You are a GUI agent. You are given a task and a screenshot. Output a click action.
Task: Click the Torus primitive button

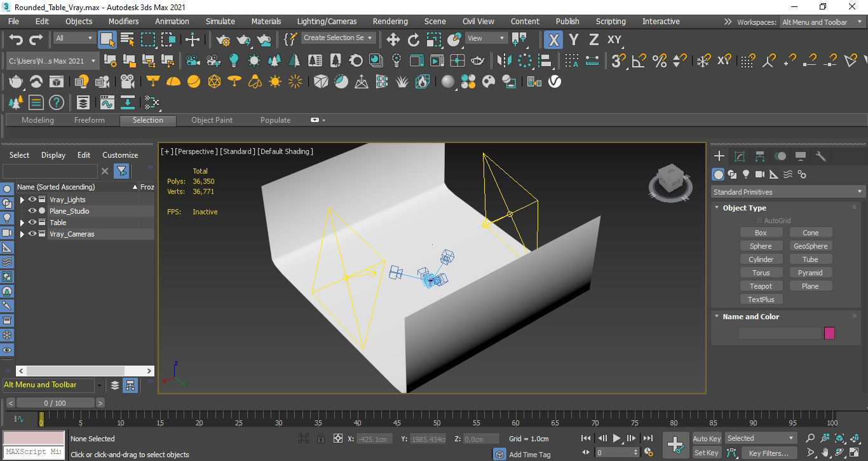[x=761, y=273]
